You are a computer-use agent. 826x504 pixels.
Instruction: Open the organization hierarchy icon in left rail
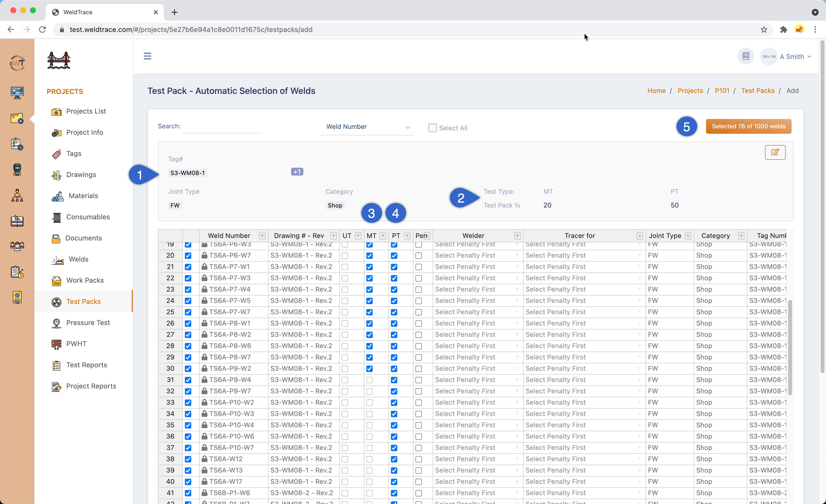pos(17,195)
